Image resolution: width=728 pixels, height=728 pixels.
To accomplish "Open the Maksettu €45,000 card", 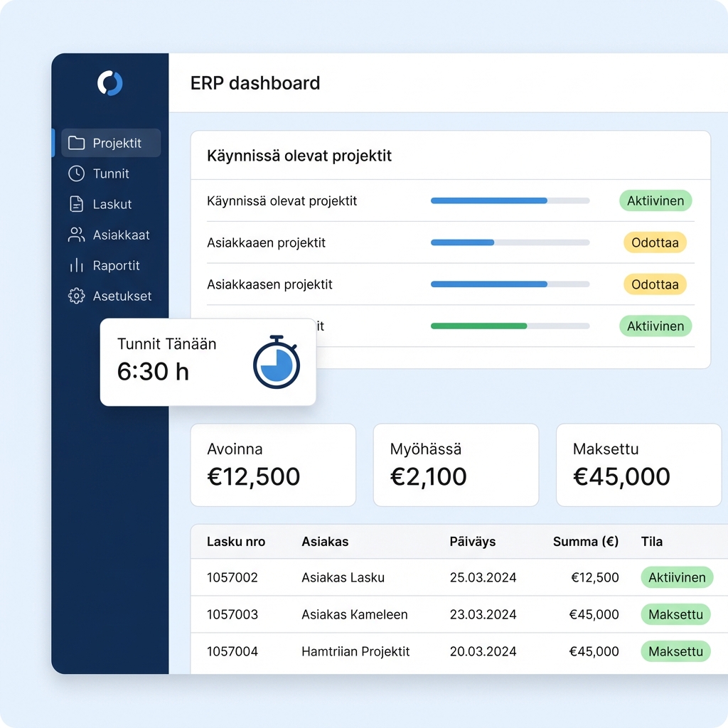I will (x=639, y=465).
